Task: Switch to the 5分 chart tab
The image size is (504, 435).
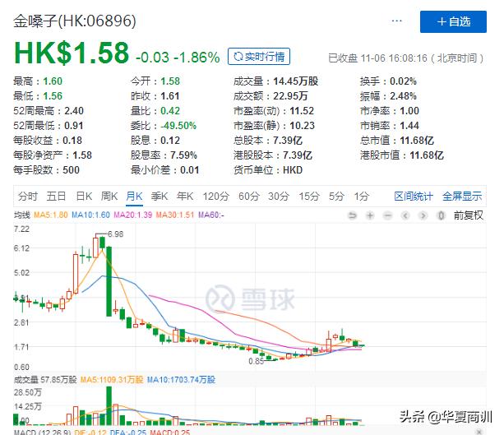Action: tap(336, 196)
